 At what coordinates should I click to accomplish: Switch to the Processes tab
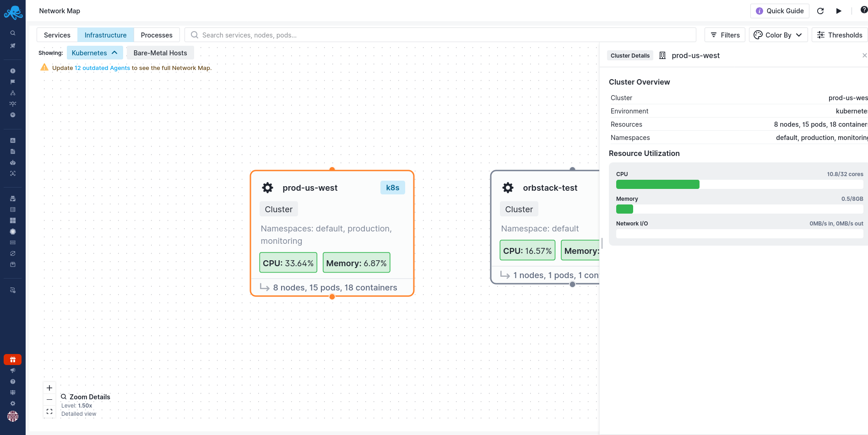click(x=157, y=35)
